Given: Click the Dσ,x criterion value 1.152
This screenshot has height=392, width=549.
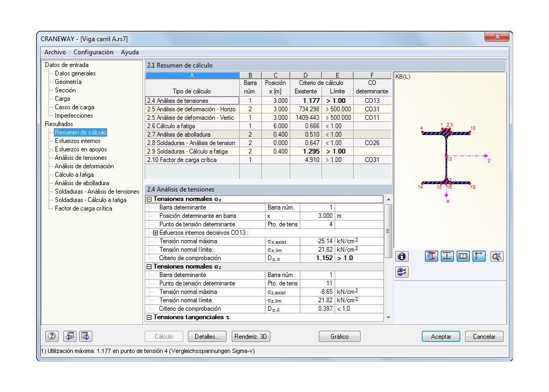Looking at the screenshot, I should 318,258.
